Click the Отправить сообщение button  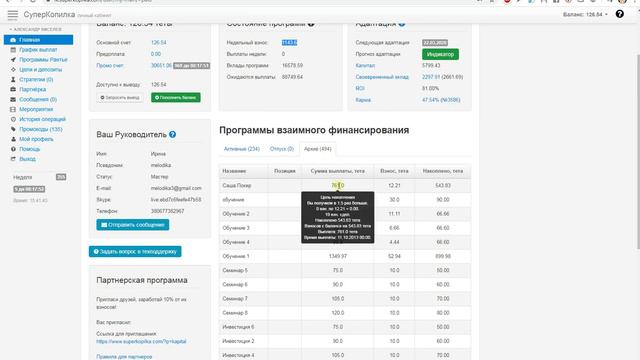pos(133,225)
